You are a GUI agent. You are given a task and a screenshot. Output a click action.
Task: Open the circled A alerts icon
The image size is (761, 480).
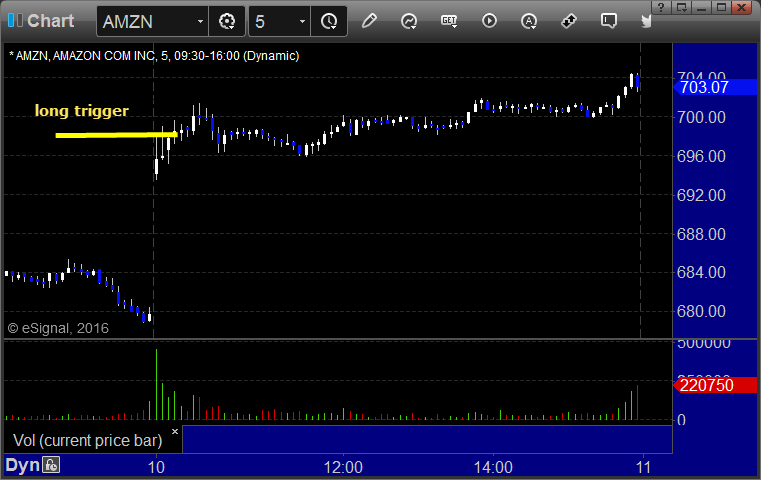[x=529, y=21]
